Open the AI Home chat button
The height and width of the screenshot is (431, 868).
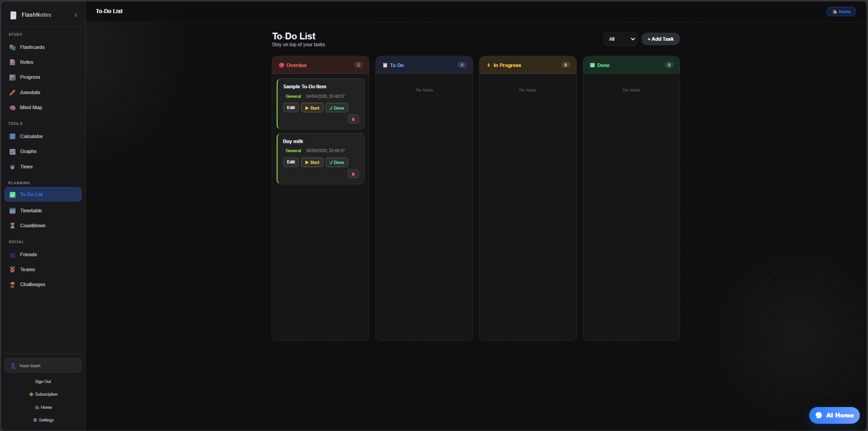834,415
